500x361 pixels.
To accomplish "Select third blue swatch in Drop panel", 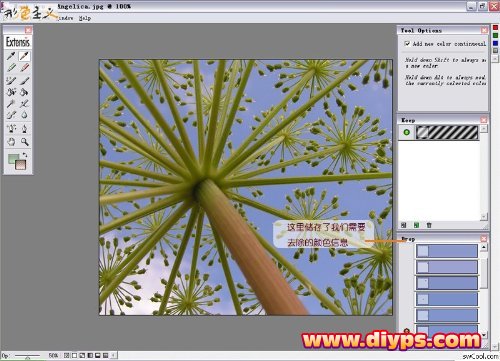I will pos(447,283).
